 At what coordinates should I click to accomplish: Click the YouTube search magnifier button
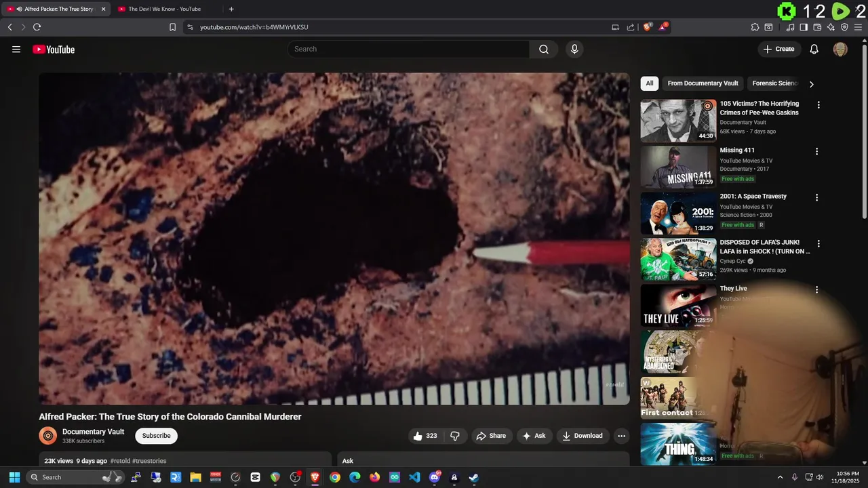pyautogui.click(x=544, y=49)
